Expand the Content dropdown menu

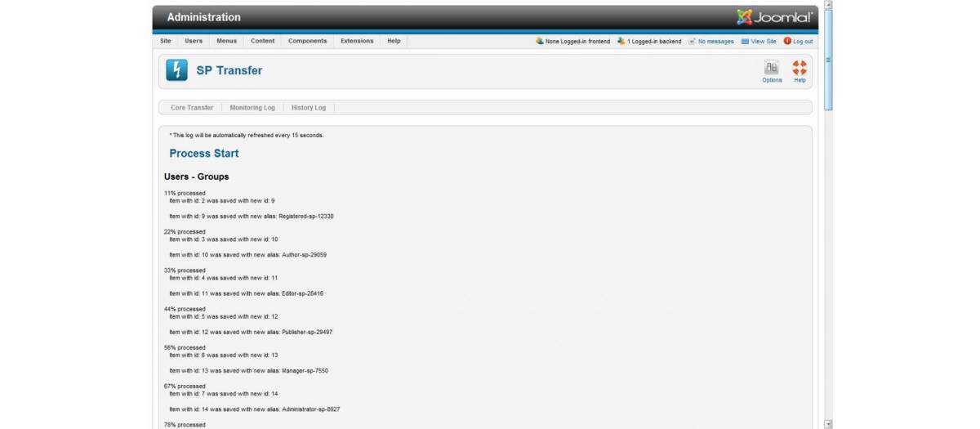pyautogui.click(x=263, y=41)
